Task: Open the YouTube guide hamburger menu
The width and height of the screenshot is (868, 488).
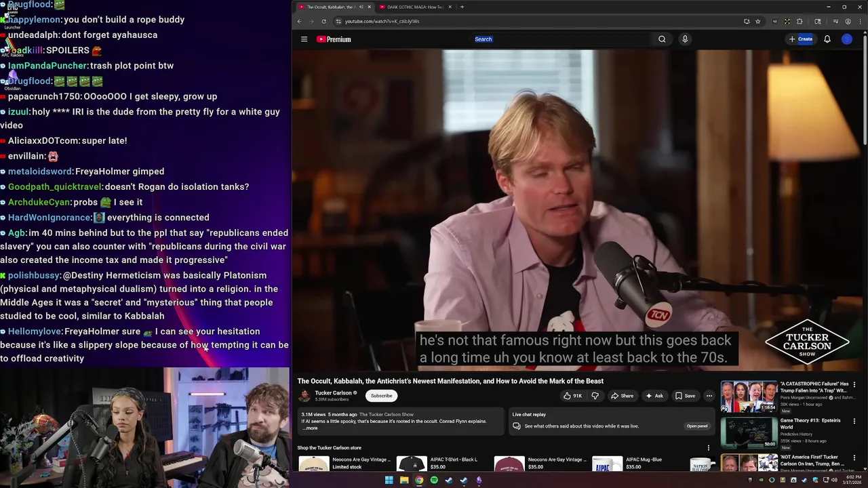Action: coord(304,39)
